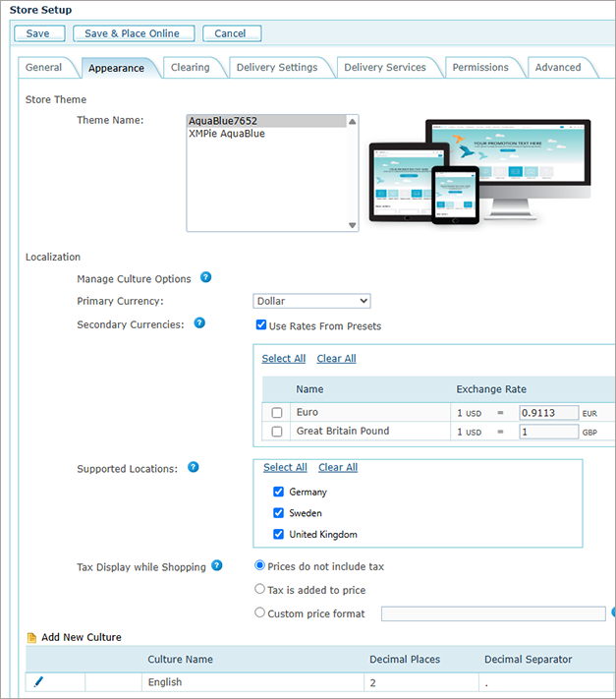Click help icon beside Secondary Currencies
This screenshot has height=699, width=616.
(x=199, y=322)
